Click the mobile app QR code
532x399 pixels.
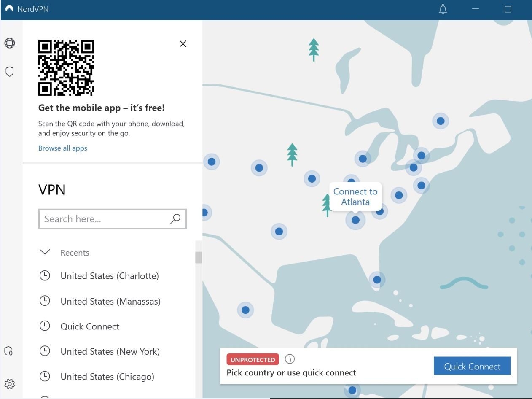[x=66, y=68]
